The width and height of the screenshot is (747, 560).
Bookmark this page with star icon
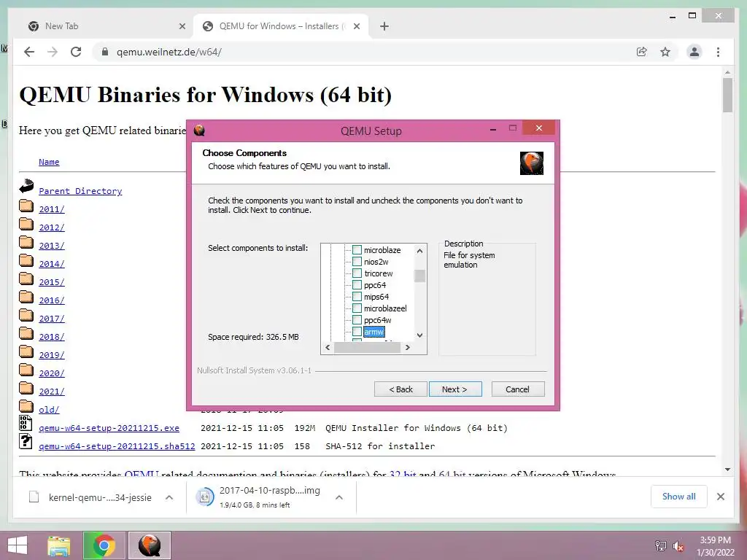tap(665, 52)
